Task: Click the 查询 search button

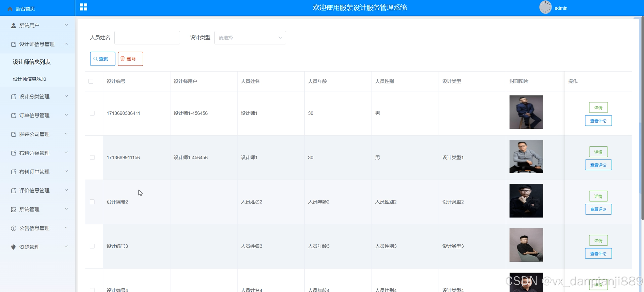Action: click(x=103, y=59)
